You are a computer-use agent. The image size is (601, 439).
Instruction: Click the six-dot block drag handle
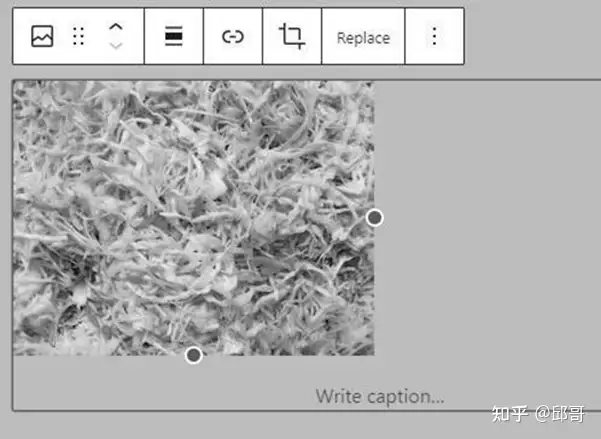point(79,36)
